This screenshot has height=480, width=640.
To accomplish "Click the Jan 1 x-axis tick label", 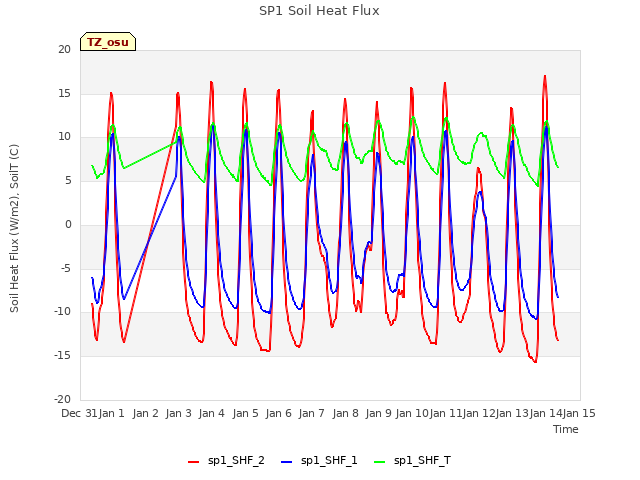I will point(112,413).
